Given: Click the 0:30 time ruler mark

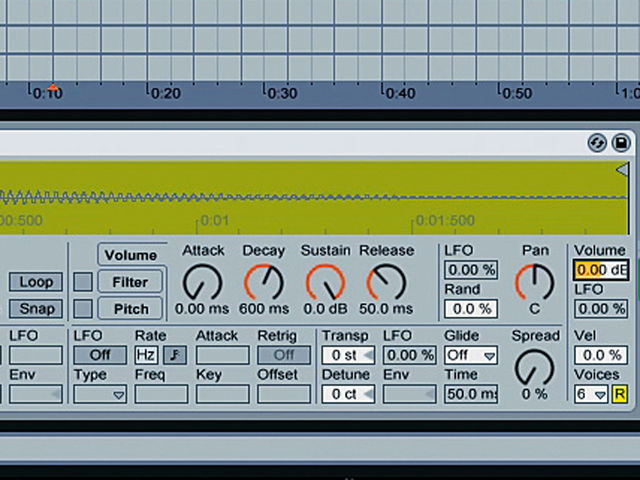Looking at the screenshot, I should point(282,93).
